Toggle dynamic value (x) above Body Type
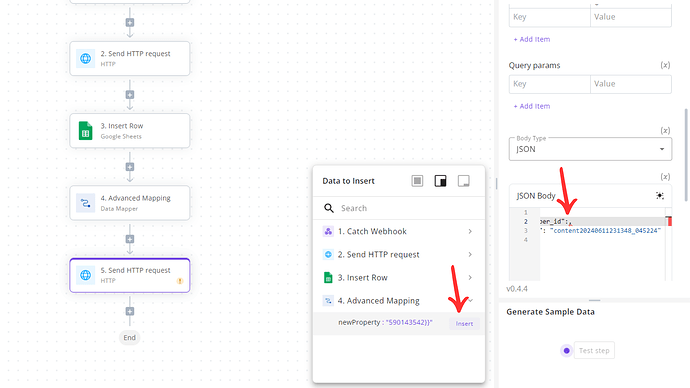 (665, 131)
